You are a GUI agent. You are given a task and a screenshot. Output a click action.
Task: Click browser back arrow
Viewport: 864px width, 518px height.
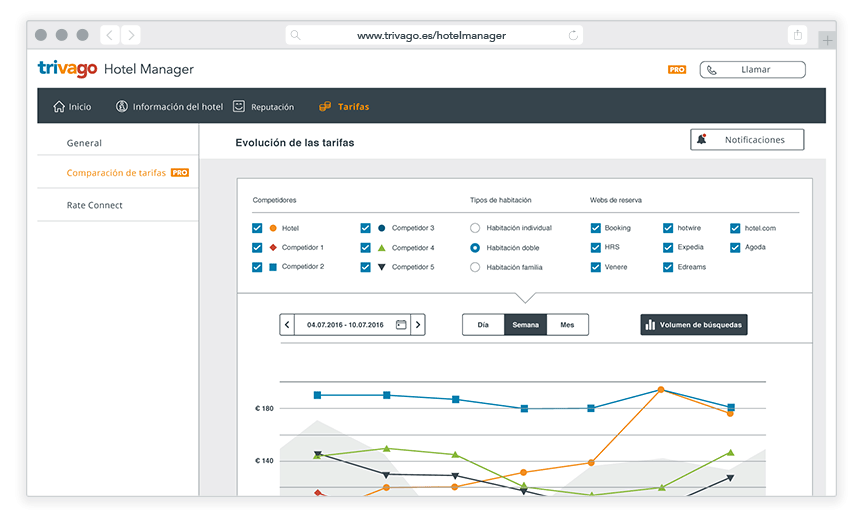110,35
